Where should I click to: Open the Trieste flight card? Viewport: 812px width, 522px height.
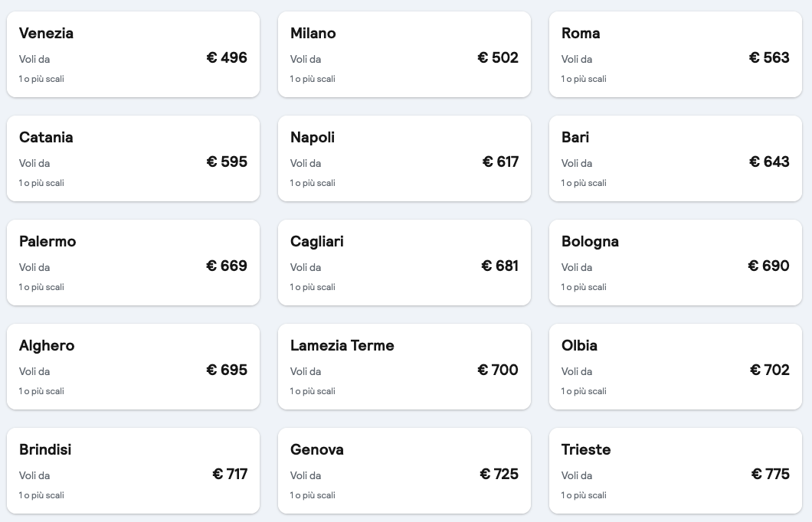676,471
